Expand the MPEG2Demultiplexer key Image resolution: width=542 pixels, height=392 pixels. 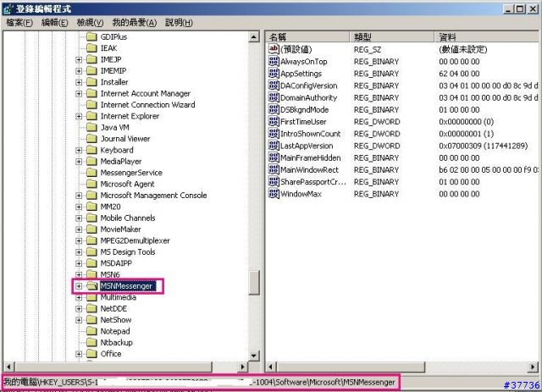[x=79, y=240]
